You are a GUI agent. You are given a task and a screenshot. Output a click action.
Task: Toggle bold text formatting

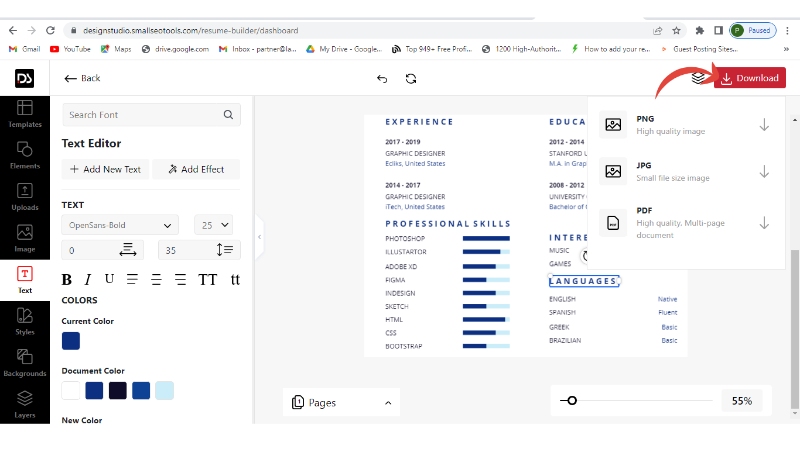coord(68,280)
